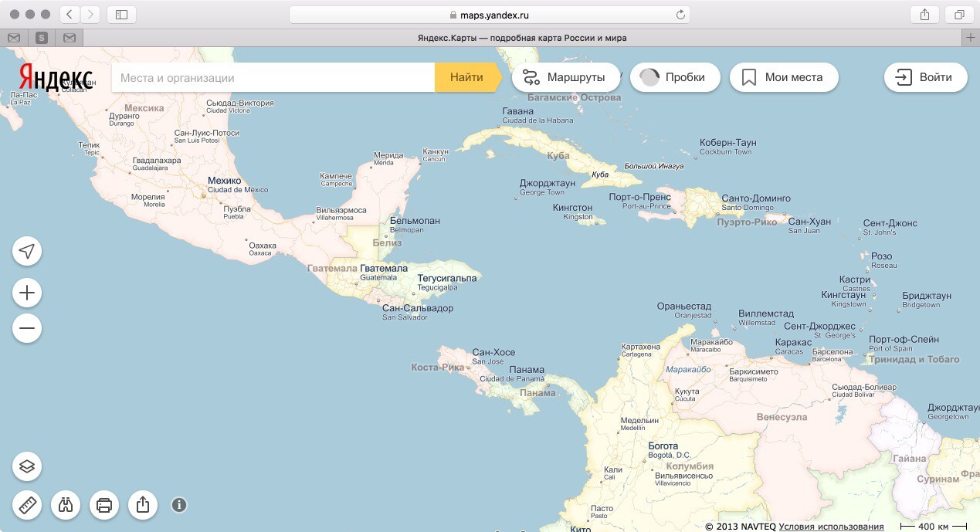Click the Мехико city label
The height and width of the screenshot is (532, 980).
224,181
